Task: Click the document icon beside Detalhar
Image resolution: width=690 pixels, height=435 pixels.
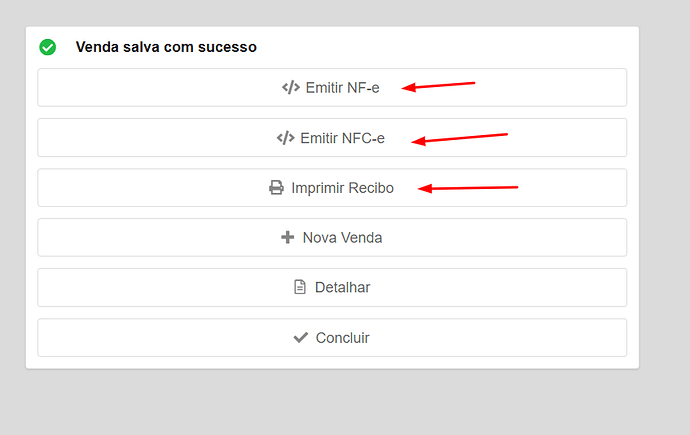Action: (x=299, y=287)
